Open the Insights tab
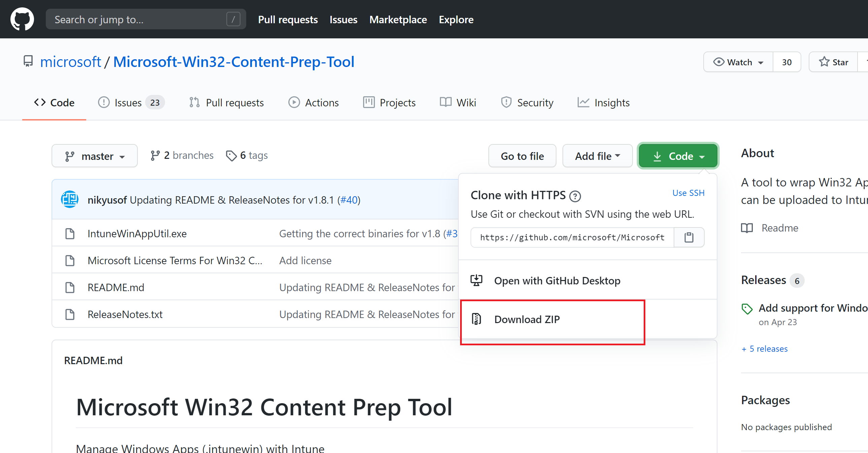The height and width of the screenshot is (453, 868). tap(603, 102)
